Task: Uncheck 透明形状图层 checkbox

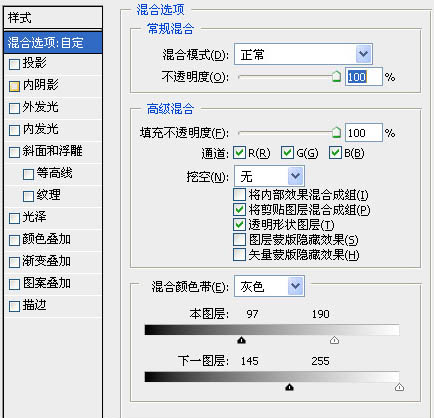Action: pos(239,224)
